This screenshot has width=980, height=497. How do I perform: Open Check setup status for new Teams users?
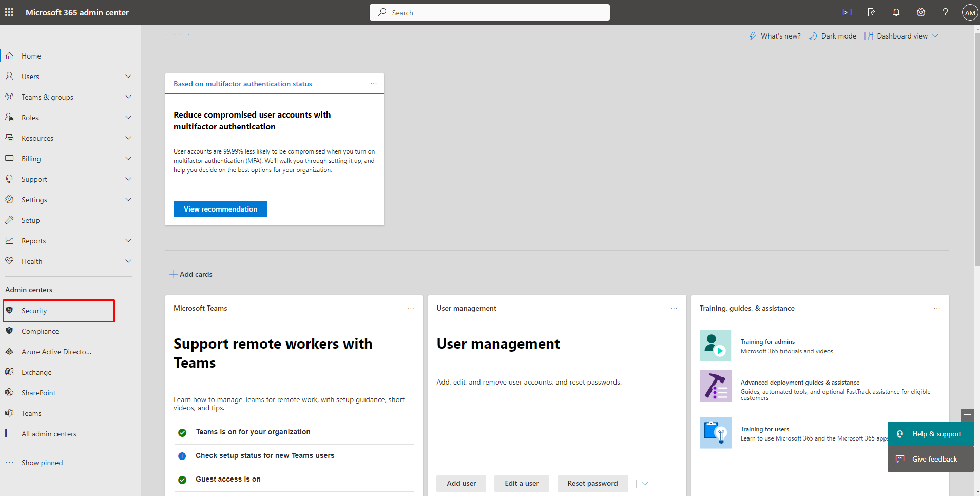click(265, 455)
